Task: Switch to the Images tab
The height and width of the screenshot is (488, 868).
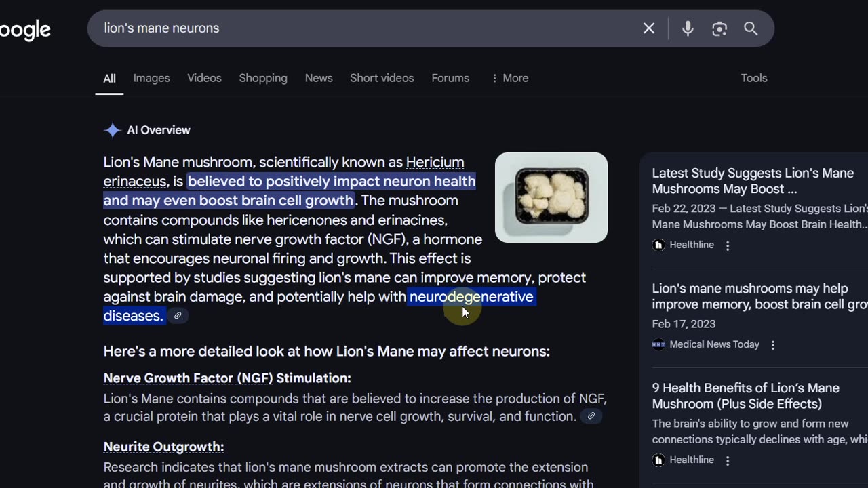Action: coord(151,78)
